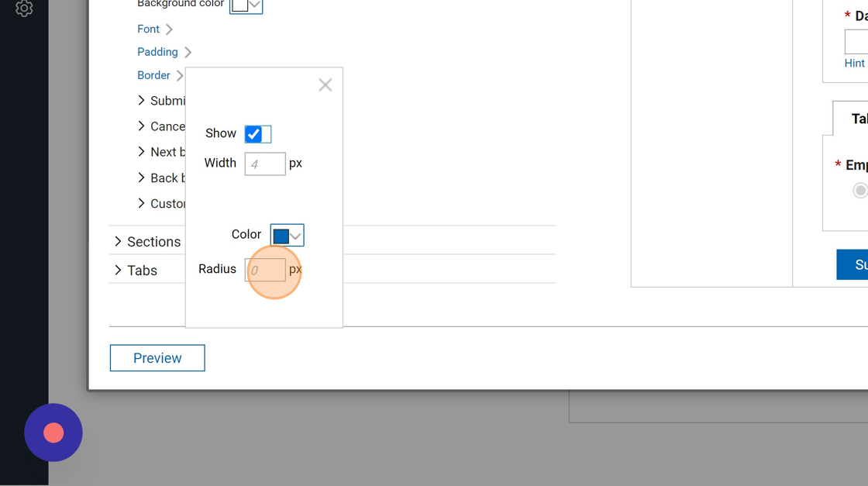868x486 pixels.
Task: Click the Preview button
Action: pos(157,358)
